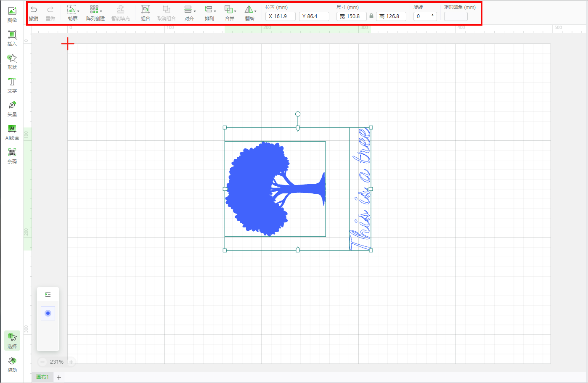Choose the 矢量 vector pen tool

12,108
